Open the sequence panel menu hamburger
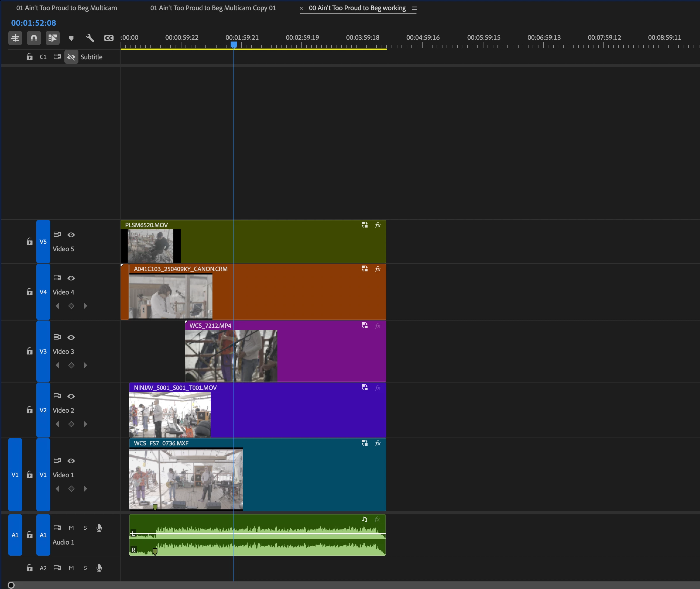Image resolution: width=700 pixels, height=589 pixels. point(414,8)
